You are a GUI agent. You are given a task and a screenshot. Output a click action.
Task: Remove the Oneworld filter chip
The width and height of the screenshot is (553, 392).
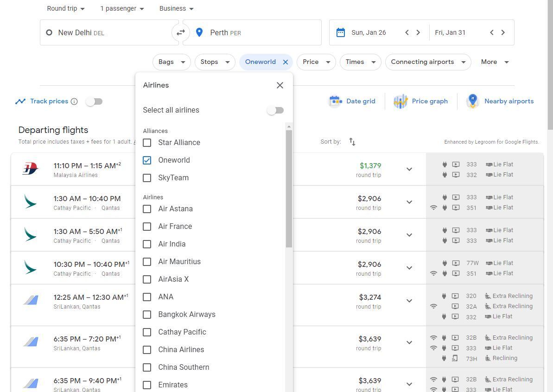(x=286, y=62)
